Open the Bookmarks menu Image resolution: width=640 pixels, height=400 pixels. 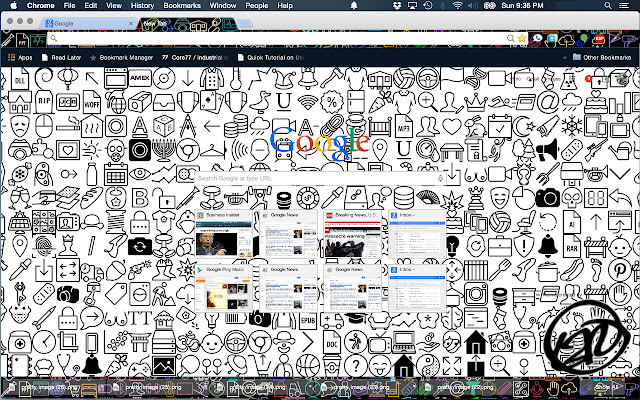point(182,5)
